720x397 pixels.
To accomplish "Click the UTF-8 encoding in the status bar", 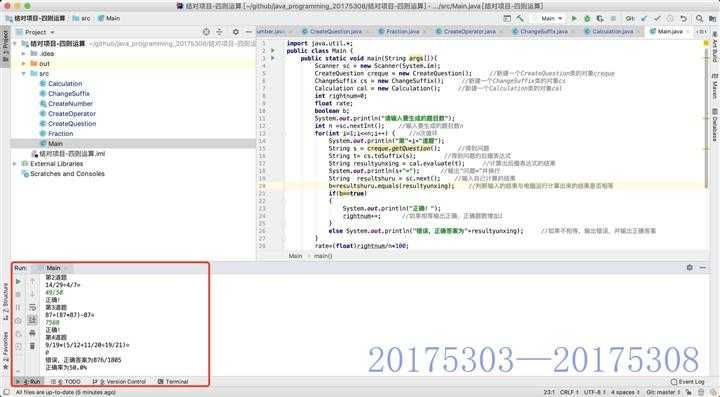I will (x=595, y=392).
